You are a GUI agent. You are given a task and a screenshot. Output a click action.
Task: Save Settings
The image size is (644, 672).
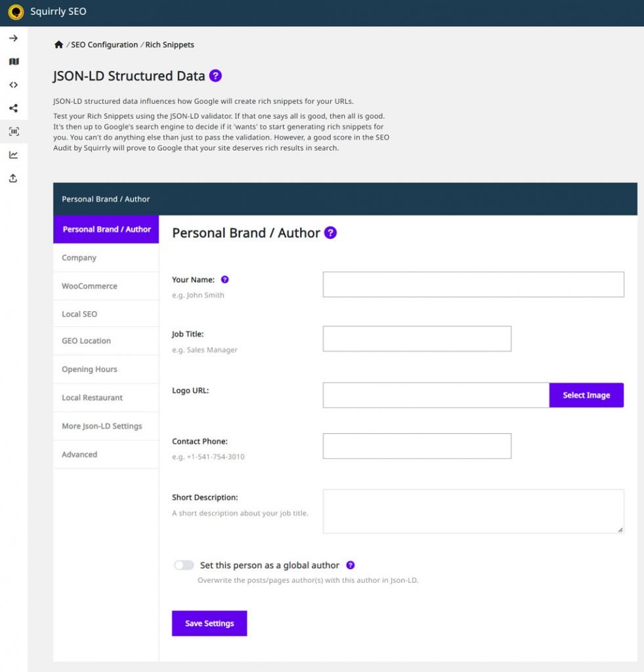(209, 623)
